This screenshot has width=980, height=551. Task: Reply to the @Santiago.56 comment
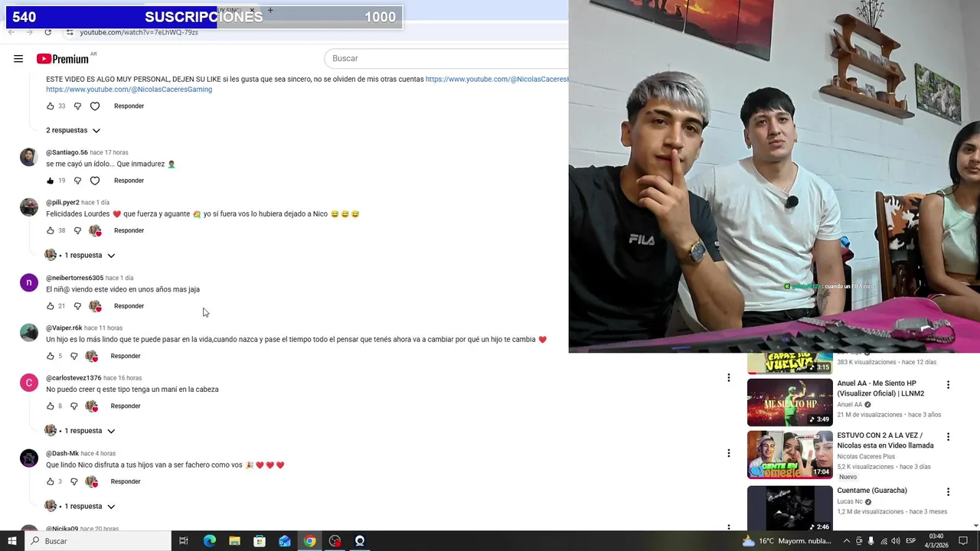point(129,181)
